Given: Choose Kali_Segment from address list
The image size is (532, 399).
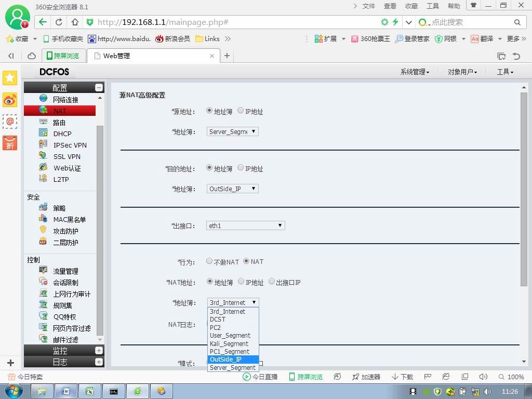Looking at the screenshot, I should click(x=233, y=343).
